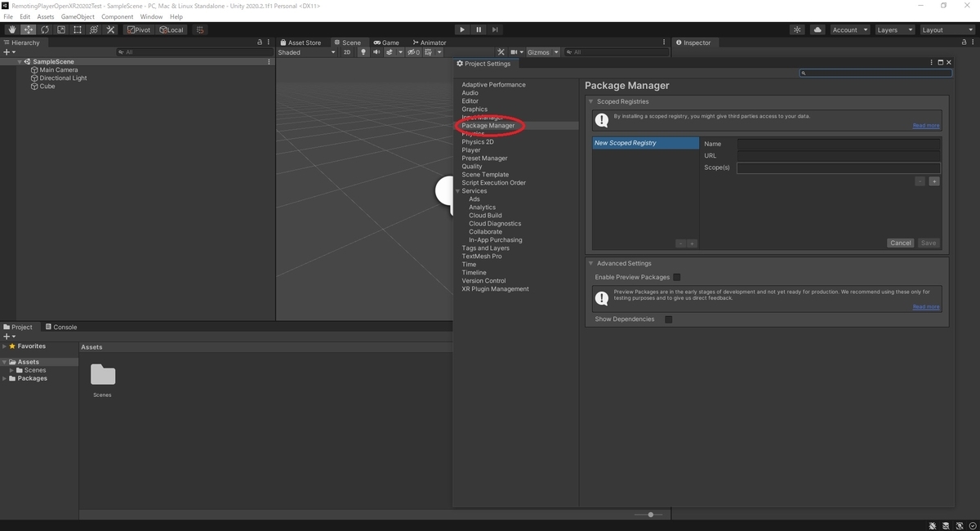The width and height of the screenshot is (980, 531).
Task: Open the SampleScene row three-dot options
Action: [x=269, y=61]
